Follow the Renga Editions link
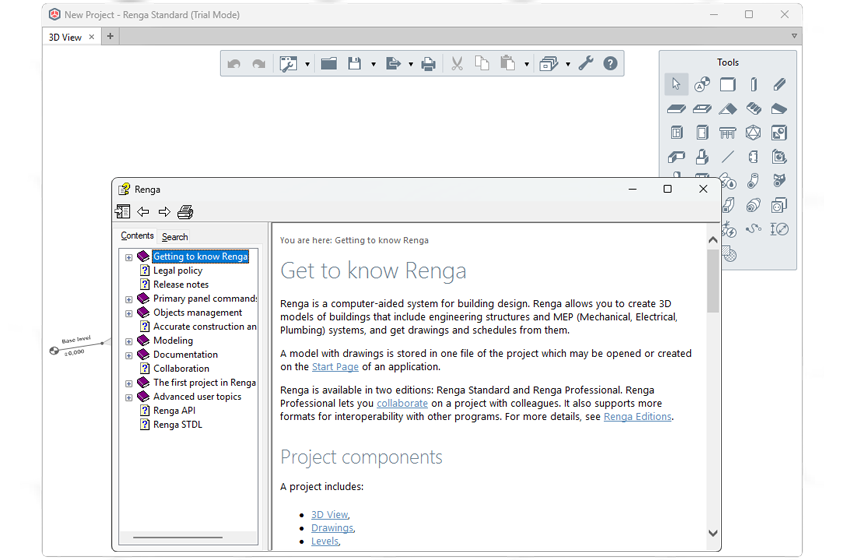The image size is (850, 560). pyautogui.click(x=637, y=417)
